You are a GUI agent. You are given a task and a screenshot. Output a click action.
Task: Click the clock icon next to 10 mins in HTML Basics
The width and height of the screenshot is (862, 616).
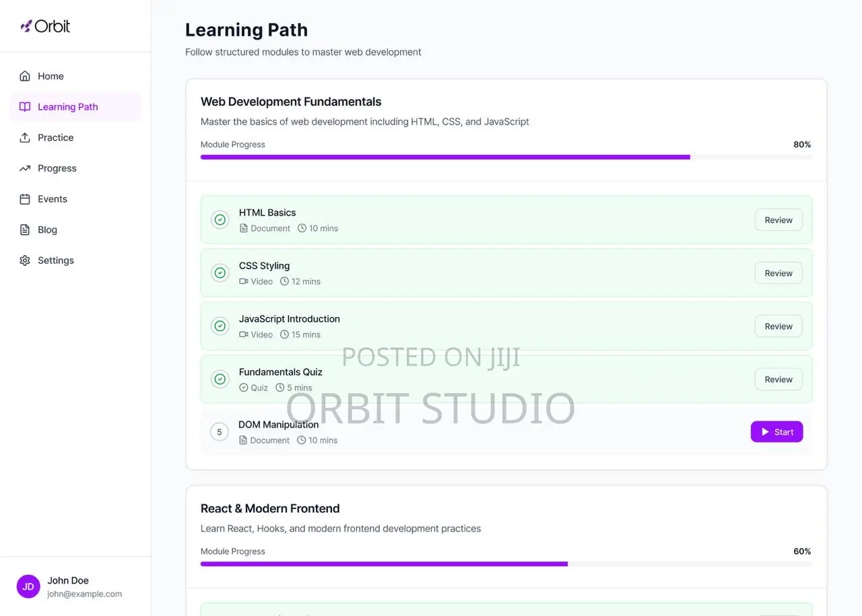(302, 228)
